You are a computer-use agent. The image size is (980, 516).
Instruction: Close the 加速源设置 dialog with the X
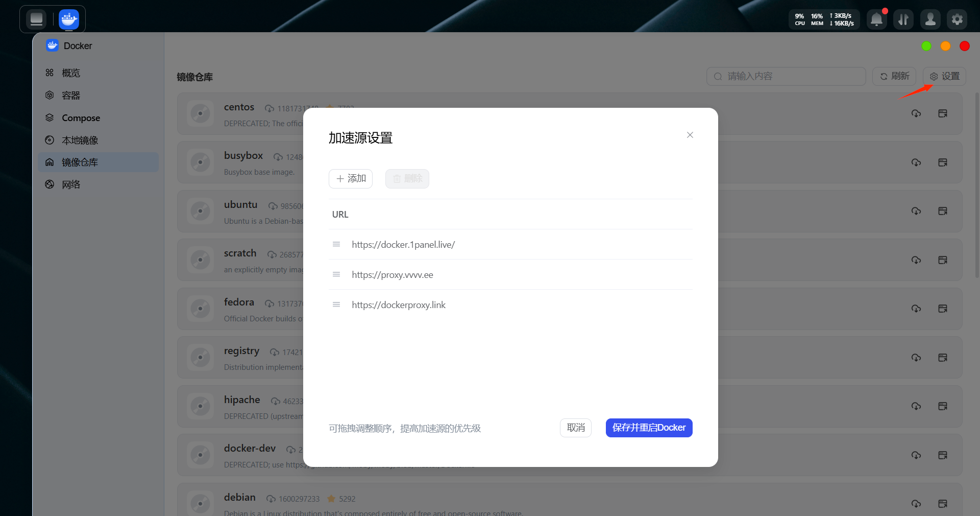click(690, 135)
